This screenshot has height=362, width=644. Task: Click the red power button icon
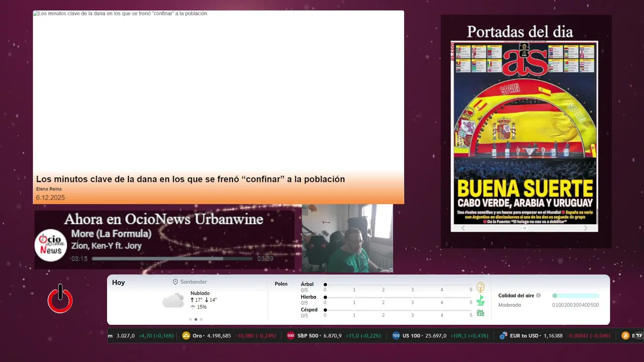click(60, 299)
